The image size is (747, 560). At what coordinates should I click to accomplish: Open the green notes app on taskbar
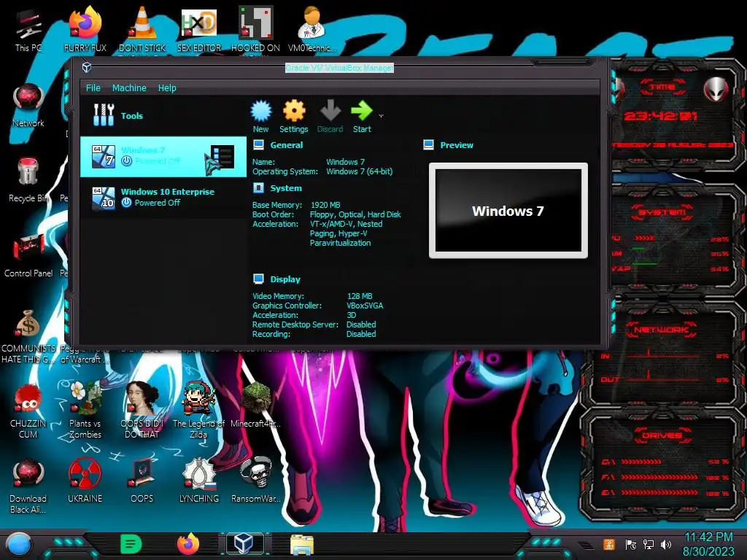(x=131, y=544)
